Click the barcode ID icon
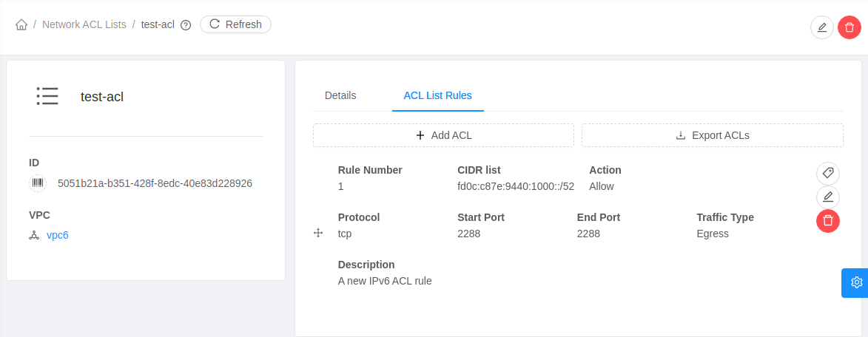 point(38,183)
